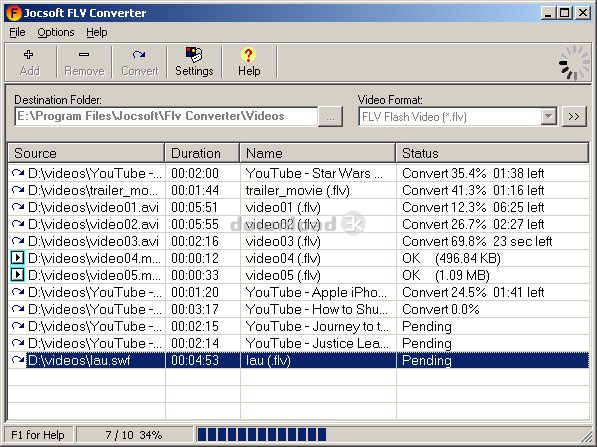Click convert icon beside video01.avi row
This screenshot has height=447, width=597.
[x=18, y=207]
